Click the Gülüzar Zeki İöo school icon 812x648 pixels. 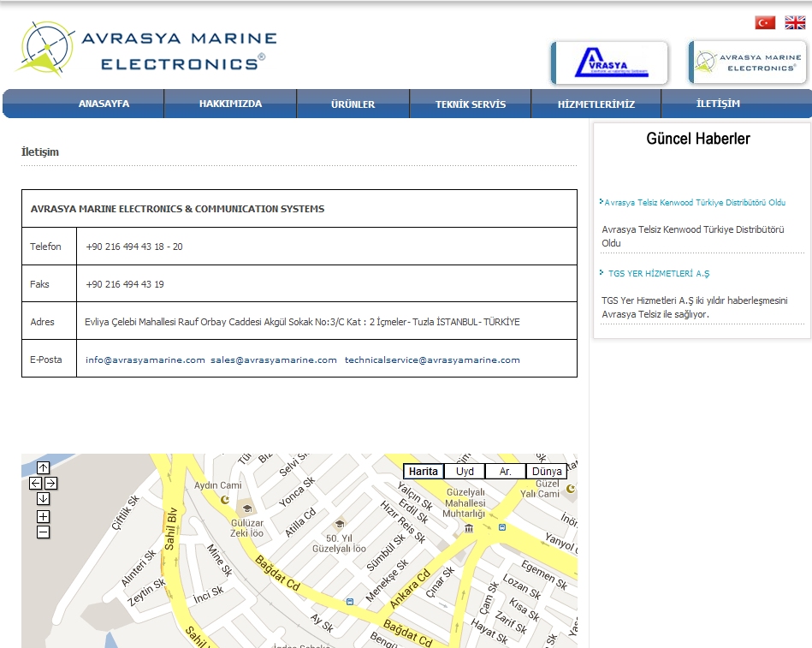[247, 508]
